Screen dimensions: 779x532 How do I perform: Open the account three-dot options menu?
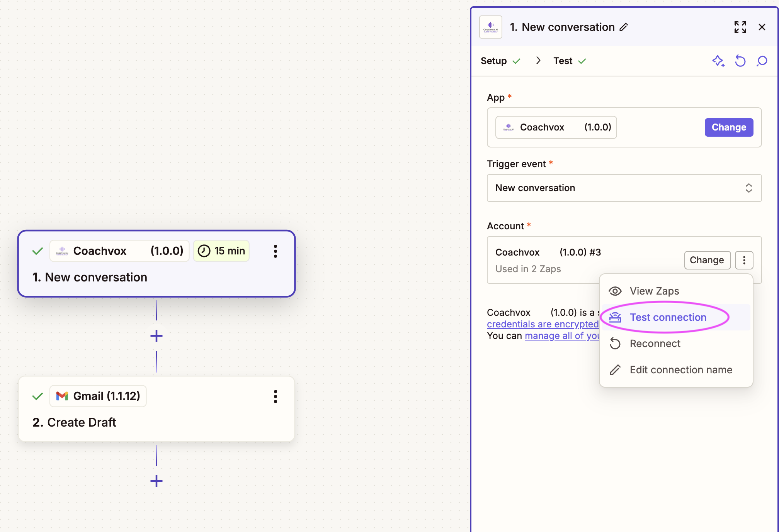click(744, 260)
